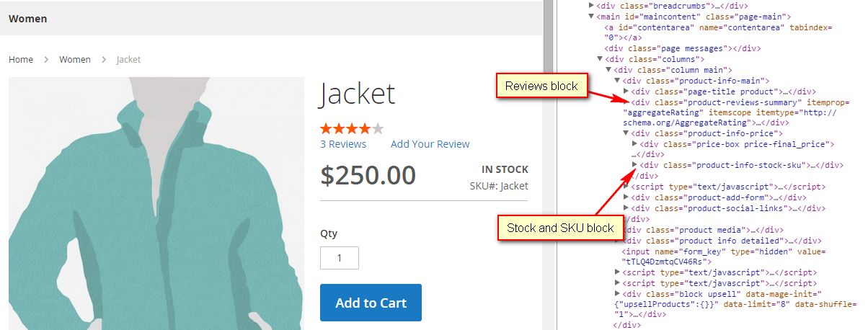
Task: Collapse the main maincontent element
Action: tap(592, 17)
